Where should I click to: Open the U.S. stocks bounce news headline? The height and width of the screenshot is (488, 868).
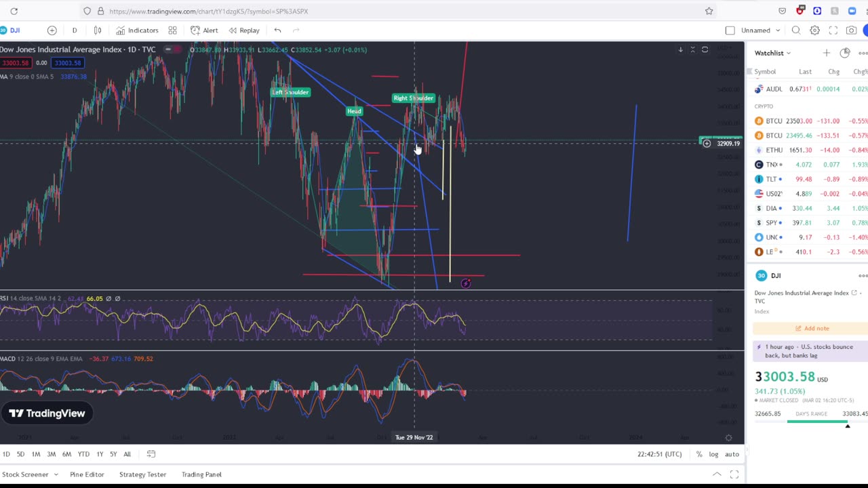[809, 351]
